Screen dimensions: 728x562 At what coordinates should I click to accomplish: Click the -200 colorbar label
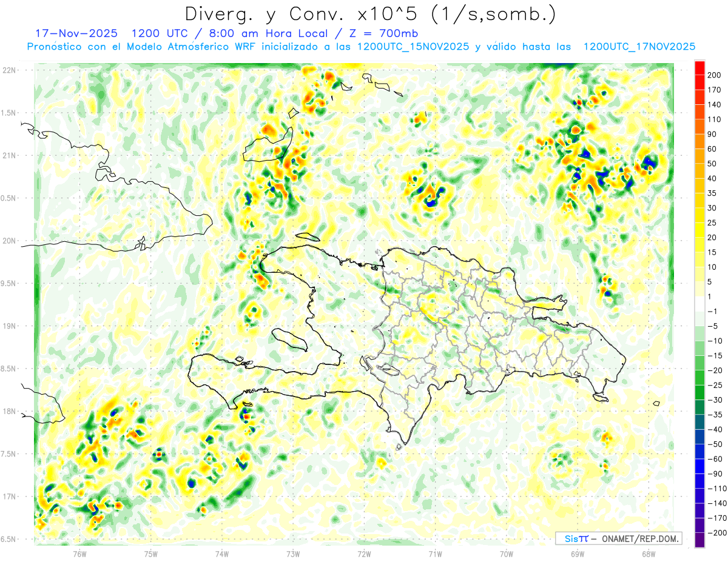[717, 533]
